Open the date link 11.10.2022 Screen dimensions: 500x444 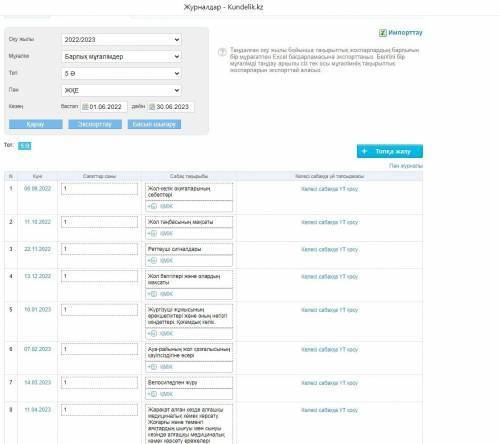click(37, 222)
